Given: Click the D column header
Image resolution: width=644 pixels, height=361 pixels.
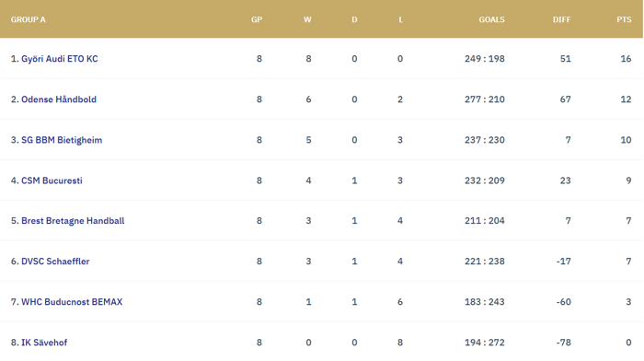Looking at the screenshot, I should point(354,19).
